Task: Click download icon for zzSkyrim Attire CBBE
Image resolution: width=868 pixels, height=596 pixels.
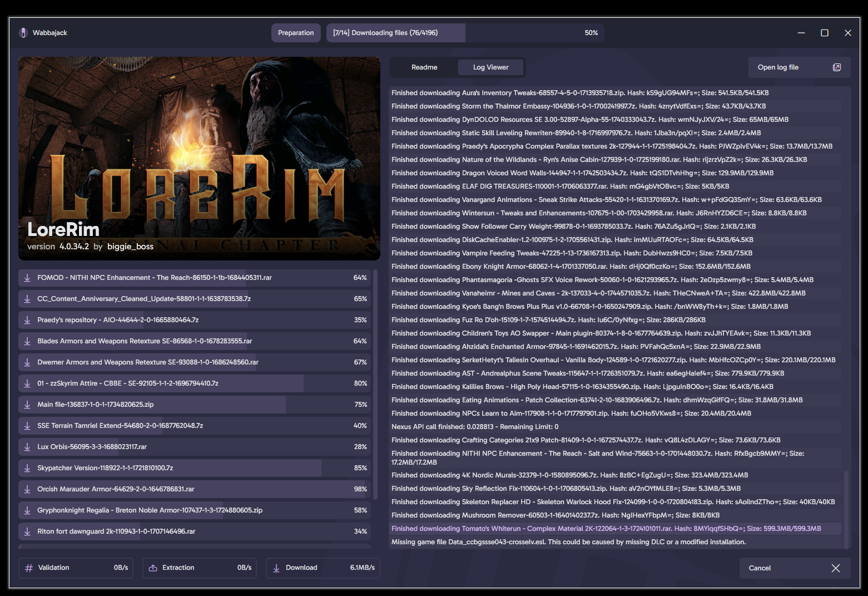Action: click(27, 383)
